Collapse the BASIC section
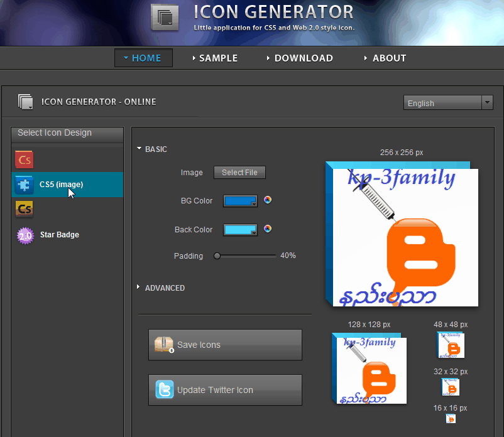Screen dimensions: 504x437 [152, 149]
